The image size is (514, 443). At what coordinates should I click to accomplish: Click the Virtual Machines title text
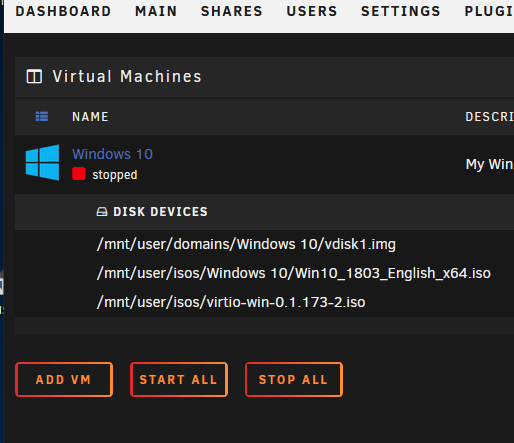click(127, 76)
